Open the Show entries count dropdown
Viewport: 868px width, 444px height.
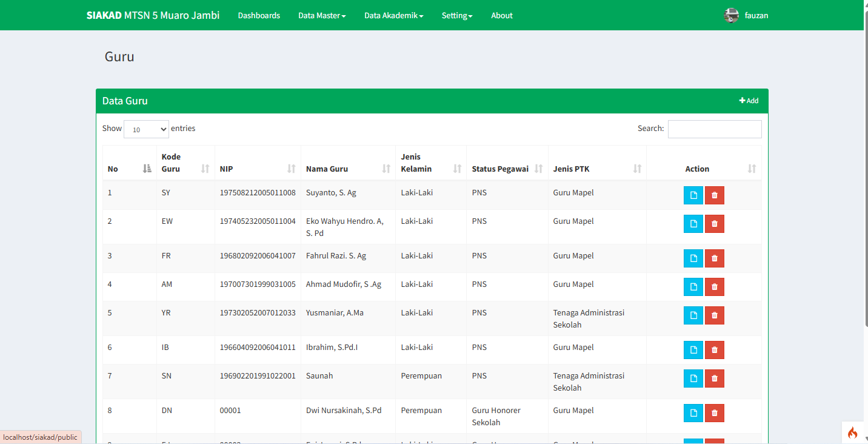146,129
